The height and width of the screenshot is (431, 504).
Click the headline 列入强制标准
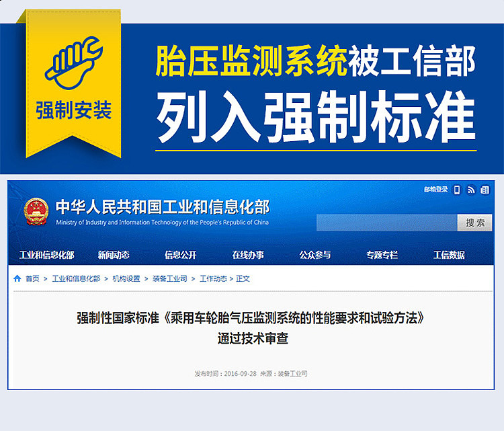(316, 117)
